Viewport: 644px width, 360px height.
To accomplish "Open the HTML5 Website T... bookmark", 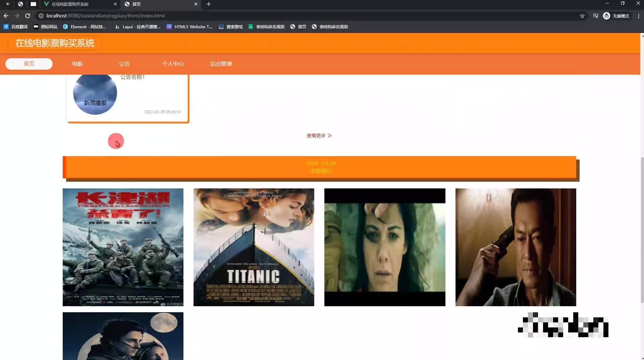I will pos(190,27).
